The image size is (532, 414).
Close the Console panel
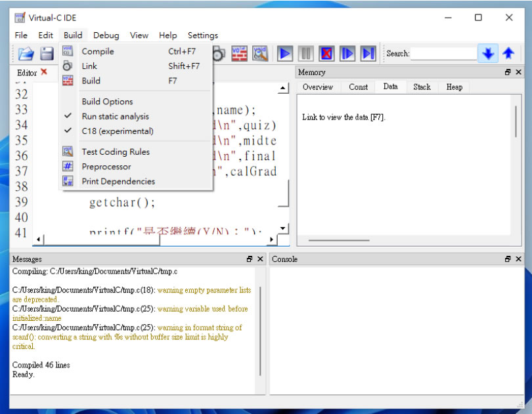click(x=518, y=259)
